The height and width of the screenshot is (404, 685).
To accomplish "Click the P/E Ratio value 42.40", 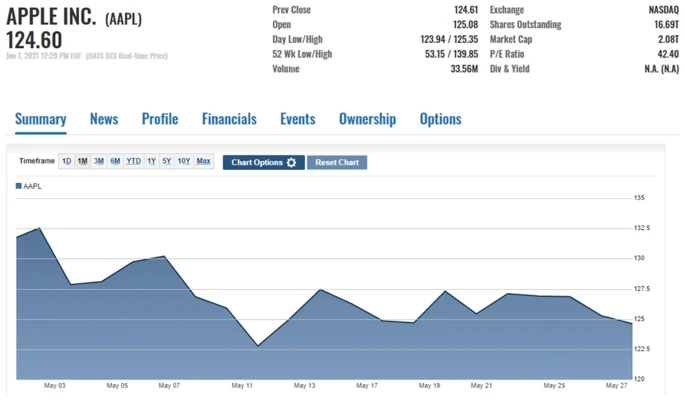I will click(668, 54).
